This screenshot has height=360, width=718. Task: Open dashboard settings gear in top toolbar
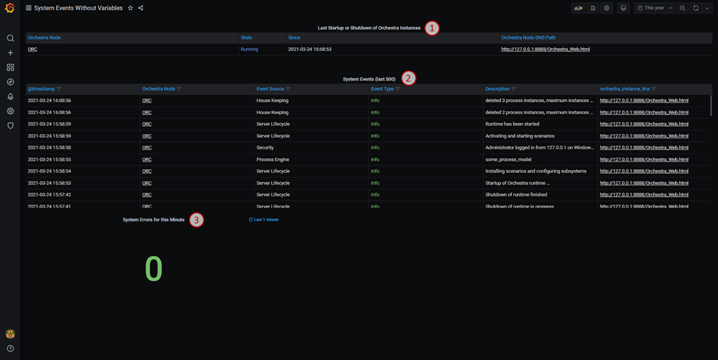(x=606, y=8)
